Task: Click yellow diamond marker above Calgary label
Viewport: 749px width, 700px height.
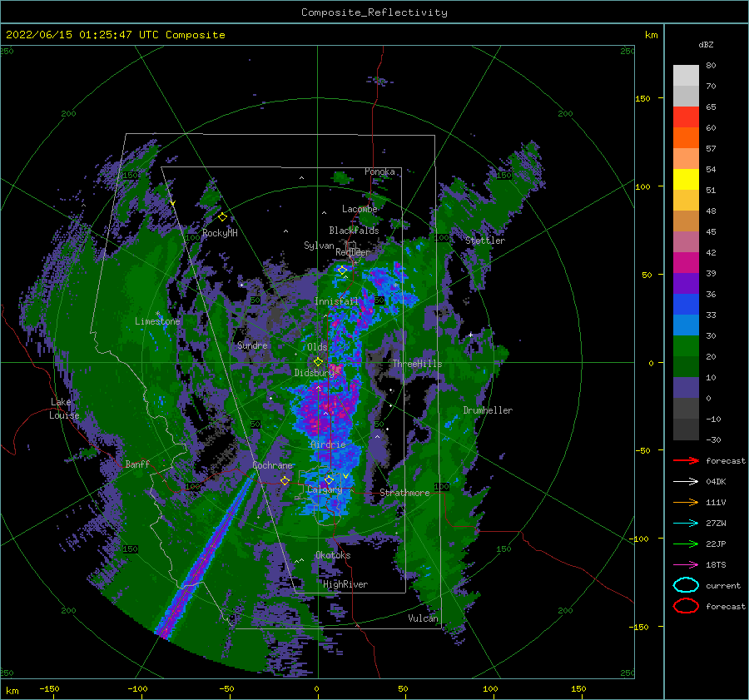Action: [329, 479]
